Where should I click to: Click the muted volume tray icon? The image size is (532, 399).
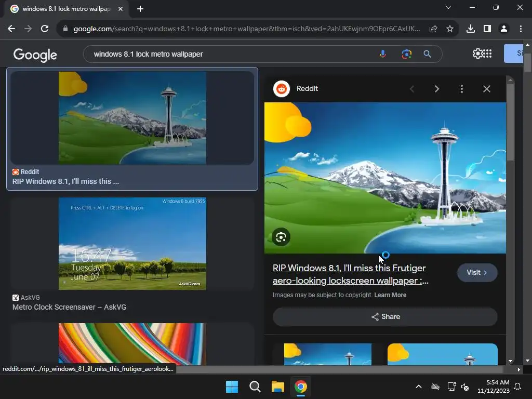click(465, 387)
